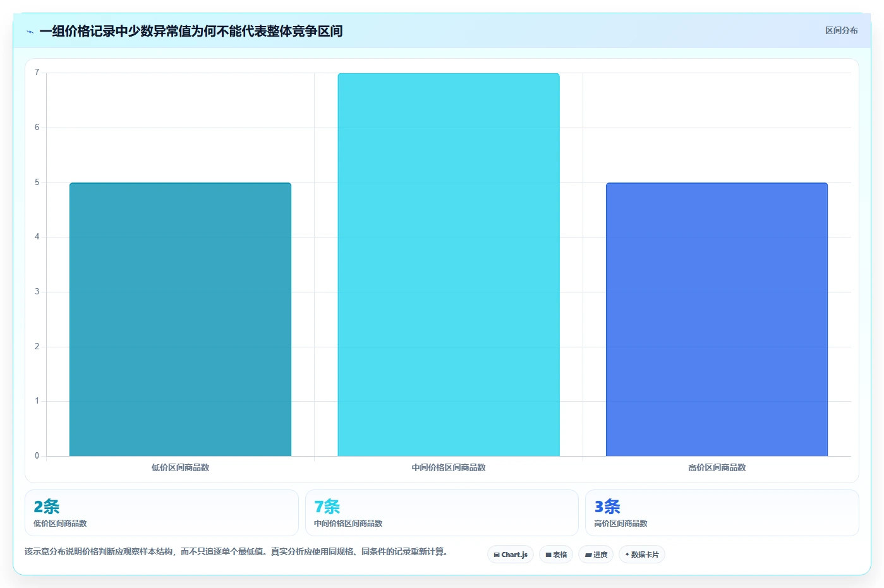The width and height of the screenshot is (884, 588).
Task: Click the y-axis tick label 3
Action: pyautogui.click(x=37, y=292)
